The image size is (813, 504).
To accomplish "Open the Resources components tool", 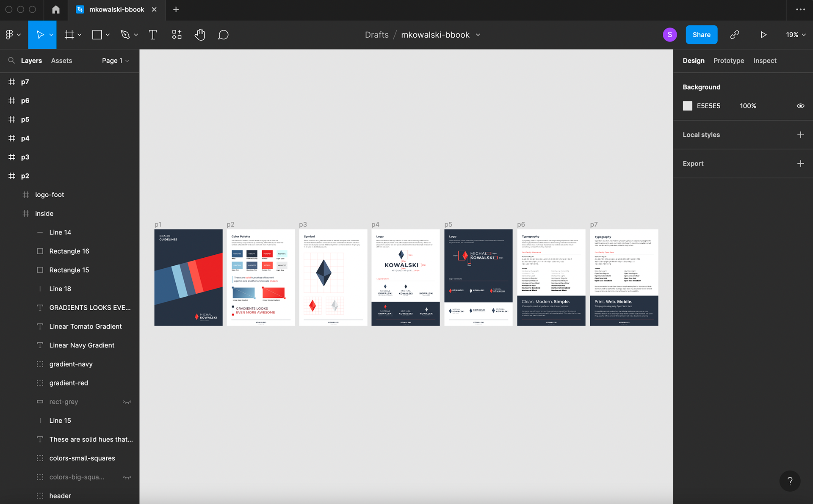I will [177, 35].
